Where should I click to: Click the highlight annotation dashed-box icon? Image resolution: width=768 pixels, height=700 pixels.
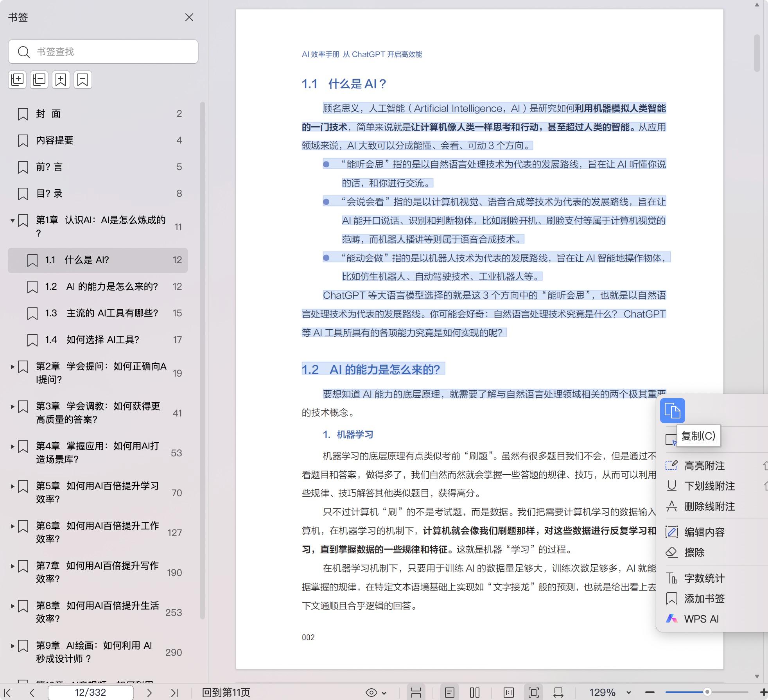tap(671, 465)
